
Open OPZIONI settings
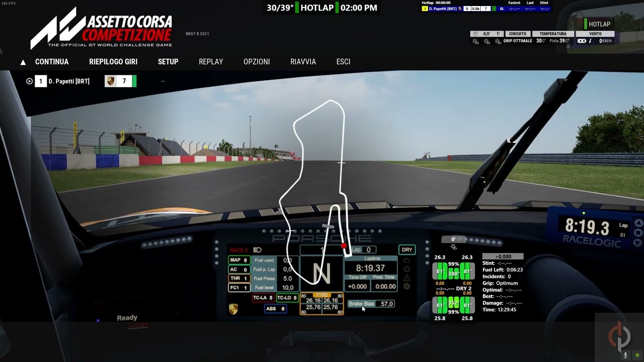[257, 62]
